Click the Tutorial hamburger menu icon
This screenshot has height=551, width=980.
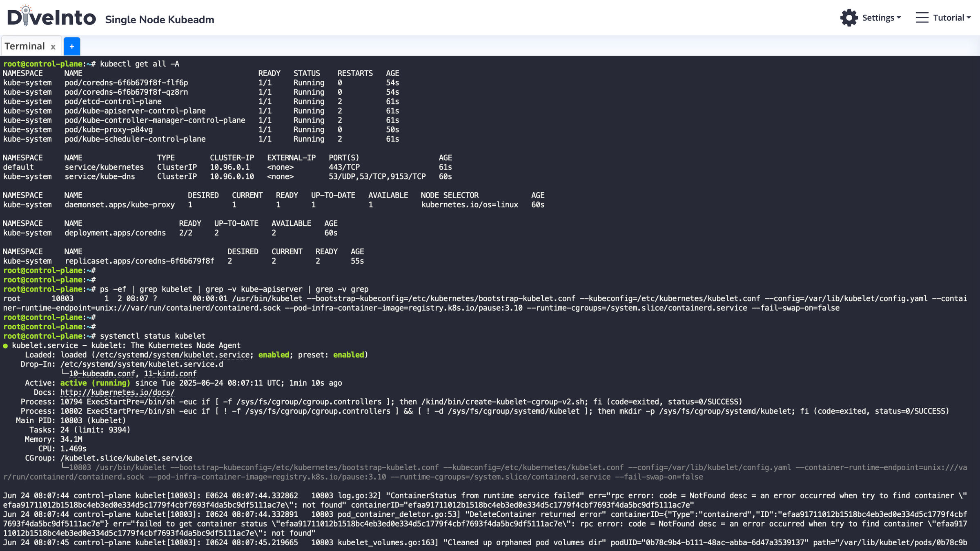(922, 18)
